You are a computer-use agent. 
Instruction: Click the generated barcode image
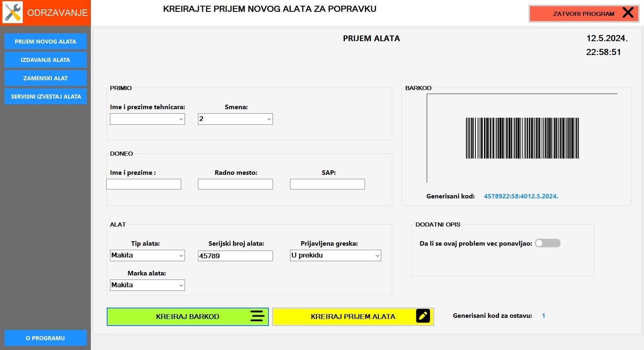pos(522,138)
